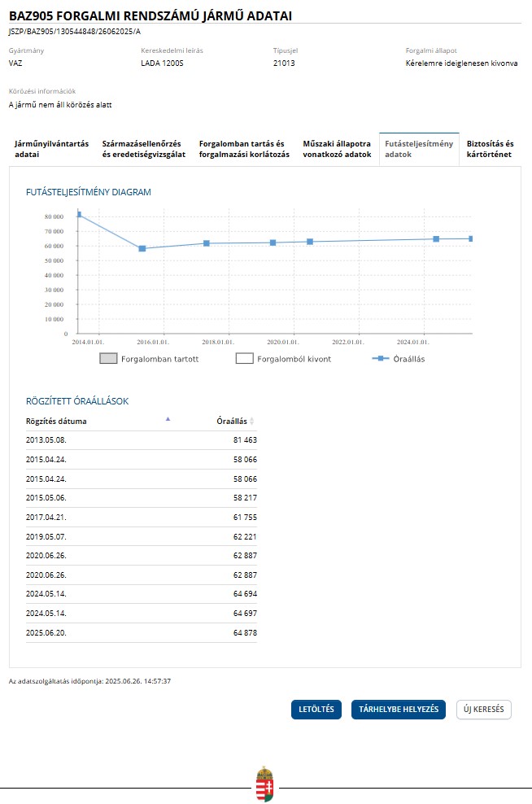The image size is (532, 804).
Task: Click the RÖGZÍTETT ÓRAÁLLÁSOK heading
Action: click(77, 401)
